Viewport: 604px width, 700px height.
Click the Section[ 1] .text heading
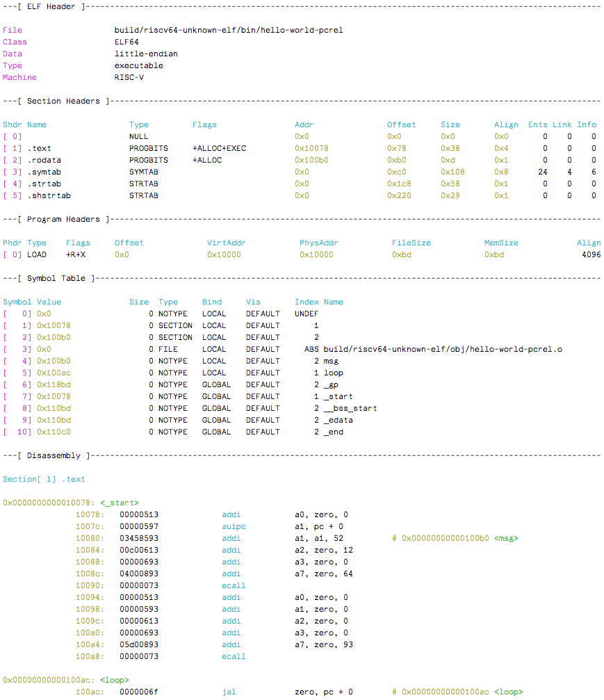coord(44,480)
